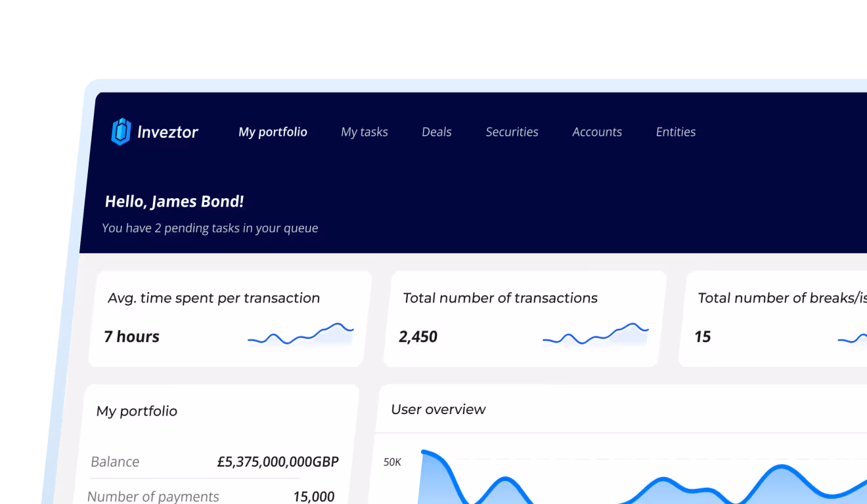Click the User overview heading
The height and width of the screenshot is (504, 867).
(438, 409)
